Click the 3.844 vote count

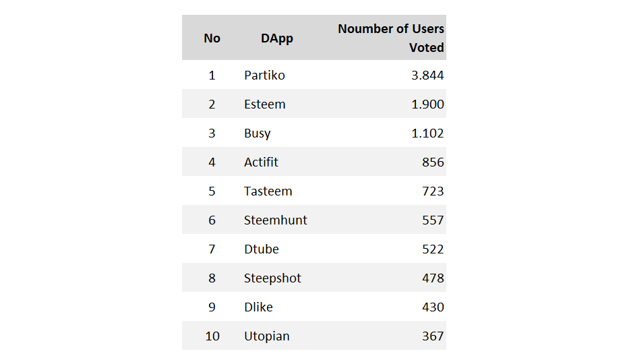427,75
